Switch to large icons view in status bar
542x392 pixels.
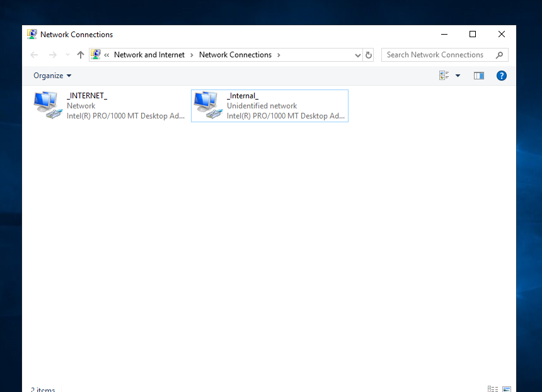point(507,389)
